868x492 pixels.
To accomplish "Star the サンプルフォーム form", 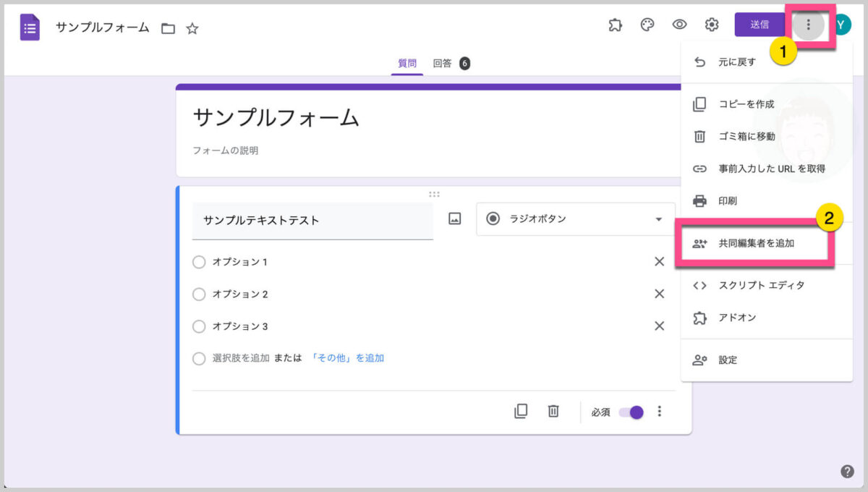I will tap(192, 29).
